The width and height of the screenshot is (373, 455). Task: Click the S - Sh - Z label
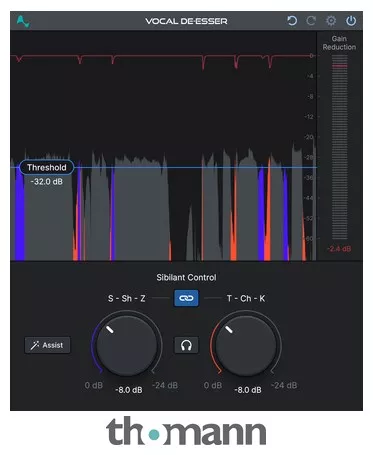click(x=127, y=298)
